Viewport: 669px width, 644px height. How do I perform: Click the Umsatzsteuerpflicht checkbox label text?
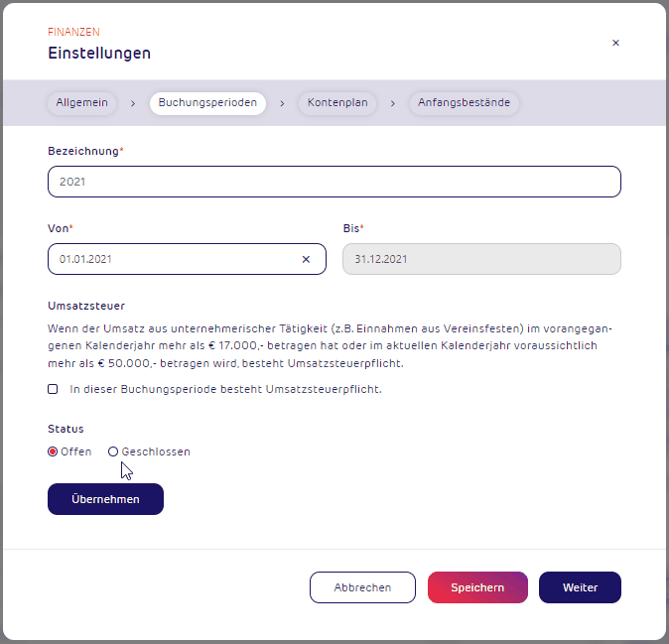[x=225, y=389]
